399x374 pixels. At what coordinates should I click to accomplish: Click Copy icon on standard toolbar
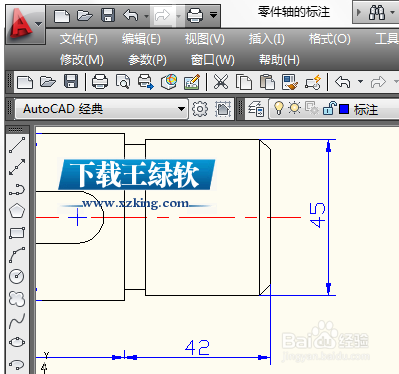pyautogui.click(x=244, y=82)
